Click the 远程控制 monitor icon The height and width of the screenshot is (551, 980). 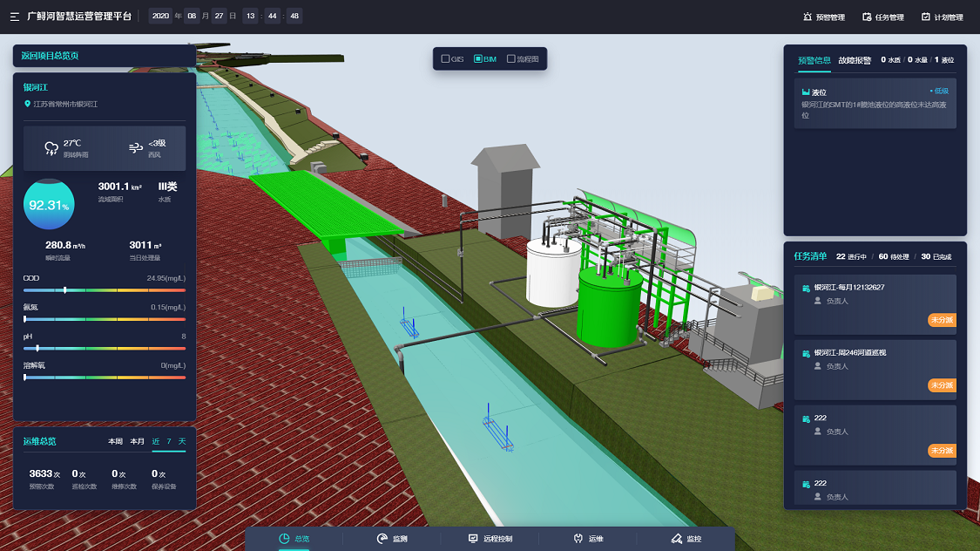pyautogui.click(x=473, y=539)
